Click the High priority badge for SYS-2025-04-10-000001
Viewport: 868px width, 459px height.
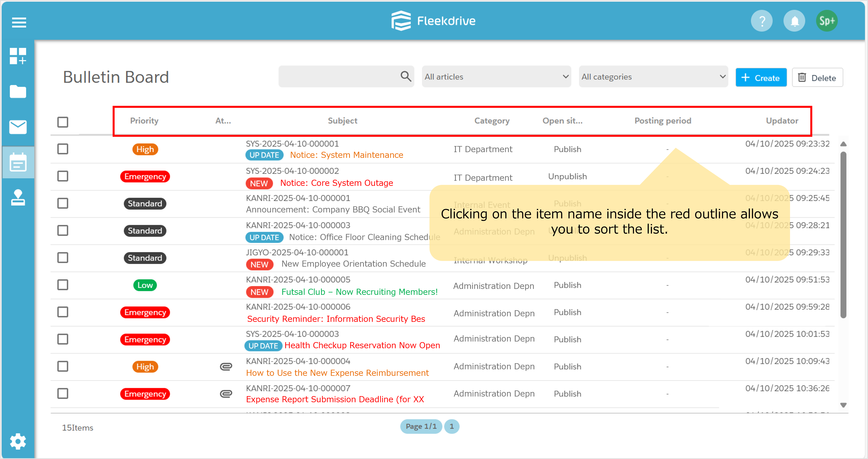(x=145, y=149)
